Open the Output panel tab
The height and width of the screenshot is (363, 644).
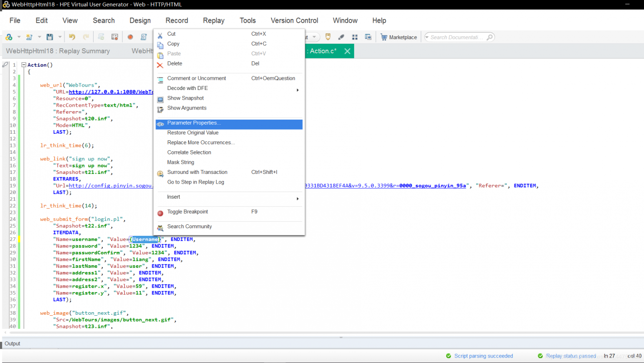13,344
